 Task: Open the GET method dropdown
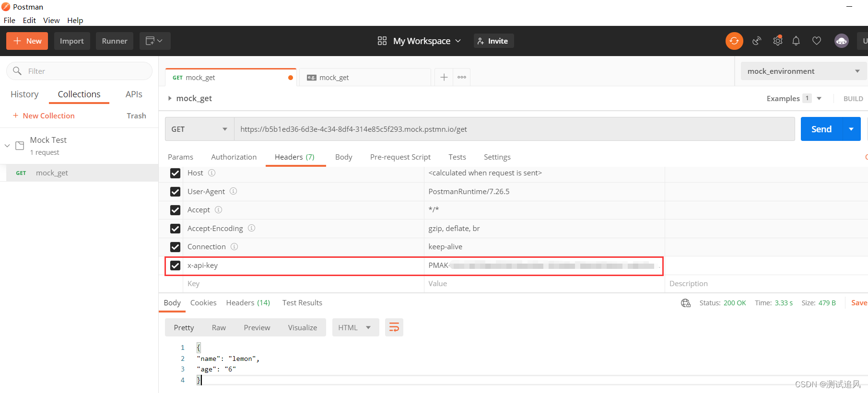point(199,129)
